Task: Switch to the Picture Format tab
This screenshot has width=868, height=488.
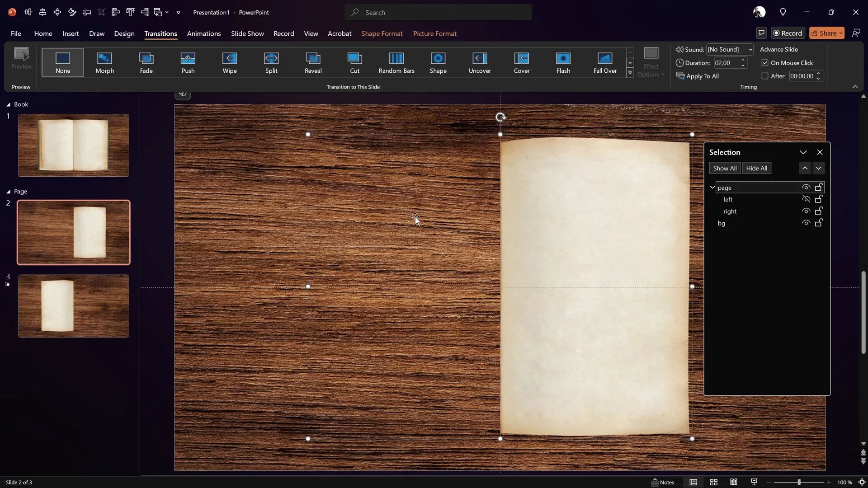Action: point(435,33)
